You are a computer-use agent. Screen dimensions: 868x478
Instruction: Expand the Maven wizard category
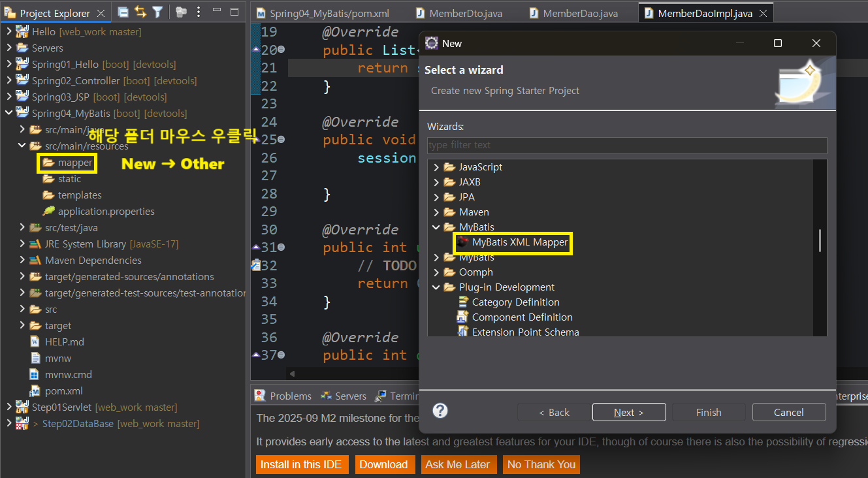point(436,212)
